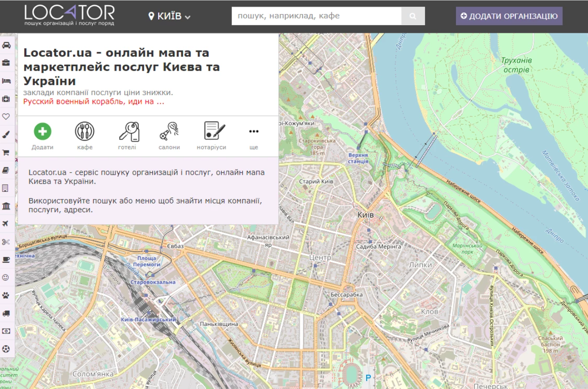Select the scissors beauty services icon
The width and height of the screenshot is (588, 389).
click(6, 242)
